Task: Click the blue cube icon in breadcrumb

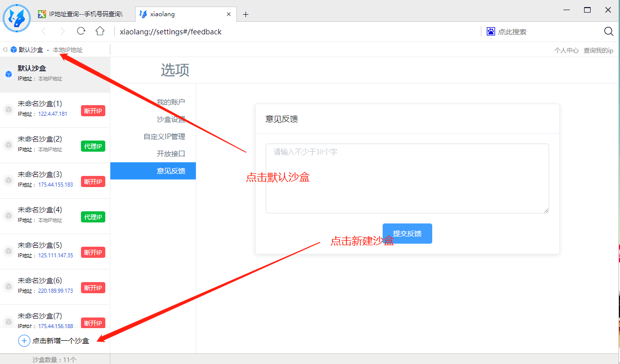Action: 13,50
